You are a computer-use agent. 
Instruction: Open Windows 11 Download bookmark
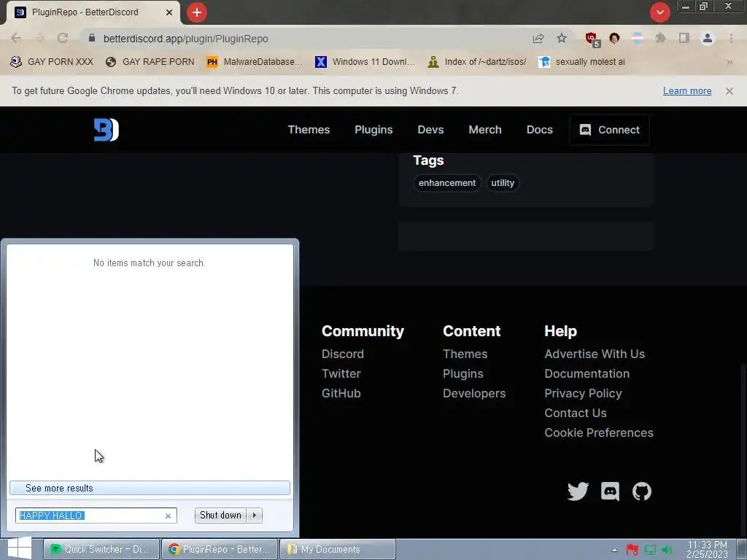click(365, 62)
